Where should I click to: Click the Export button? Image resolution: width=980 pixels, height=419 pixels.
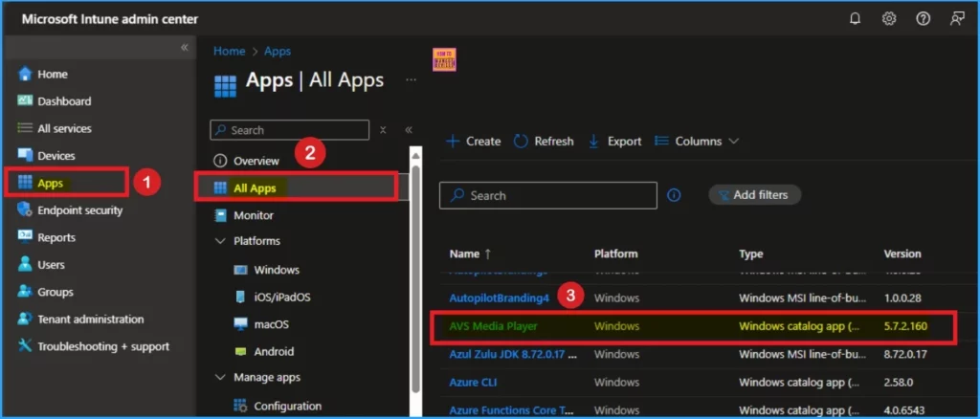click(615, 142)
